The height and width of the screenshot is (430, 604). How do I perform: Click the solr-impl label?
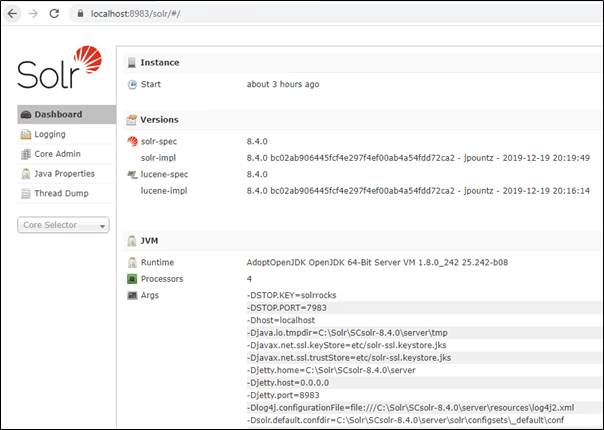pyautogui.click(x=158, y=158)
